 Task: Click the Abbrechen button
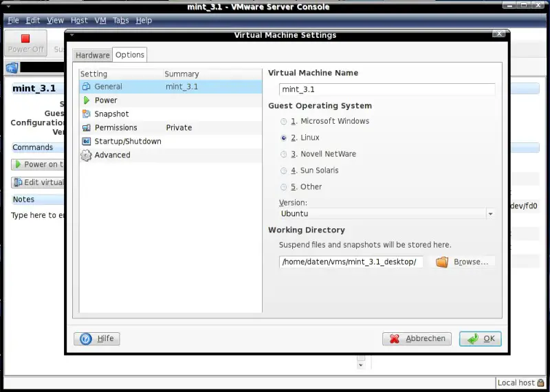pos(417,338)
